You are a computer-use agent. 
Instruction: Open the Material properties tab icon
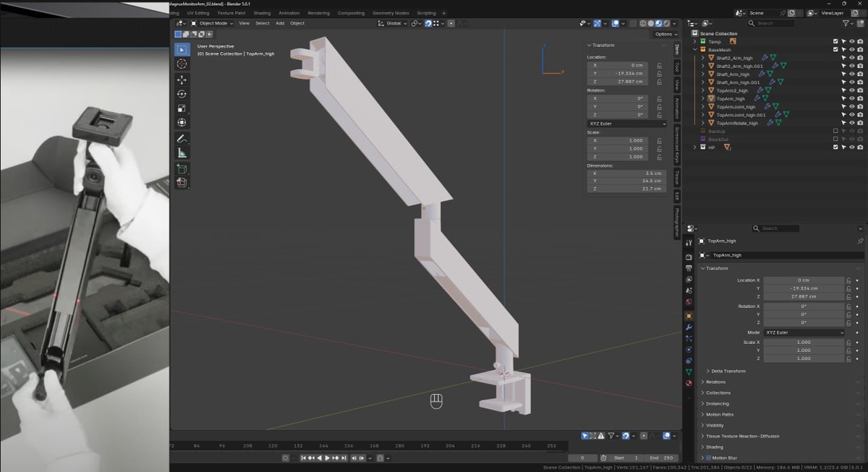(689, 383)
